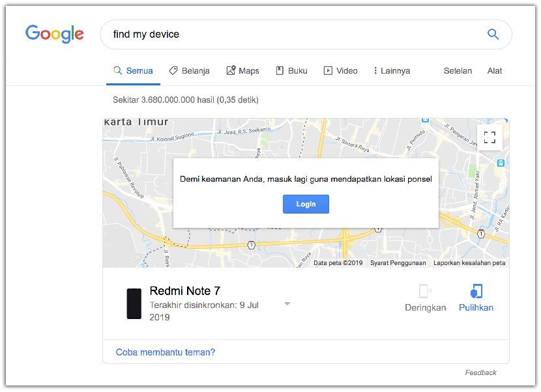The width and height of the screenshot is (541, 392).
Task: Click 'Terakhir disinkronkan: 9 Jul 2019' text
Action: (204, 311)
